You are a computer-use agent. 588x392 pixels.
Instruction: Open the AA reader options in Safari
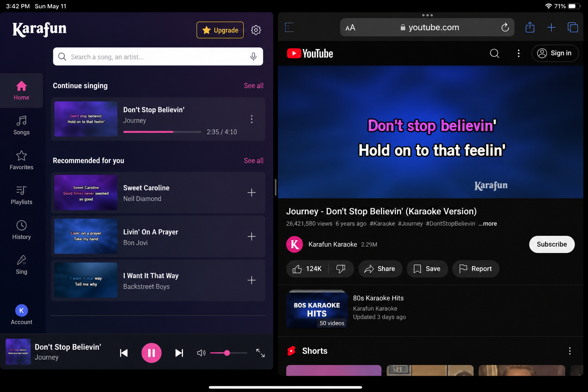[350, 28]
